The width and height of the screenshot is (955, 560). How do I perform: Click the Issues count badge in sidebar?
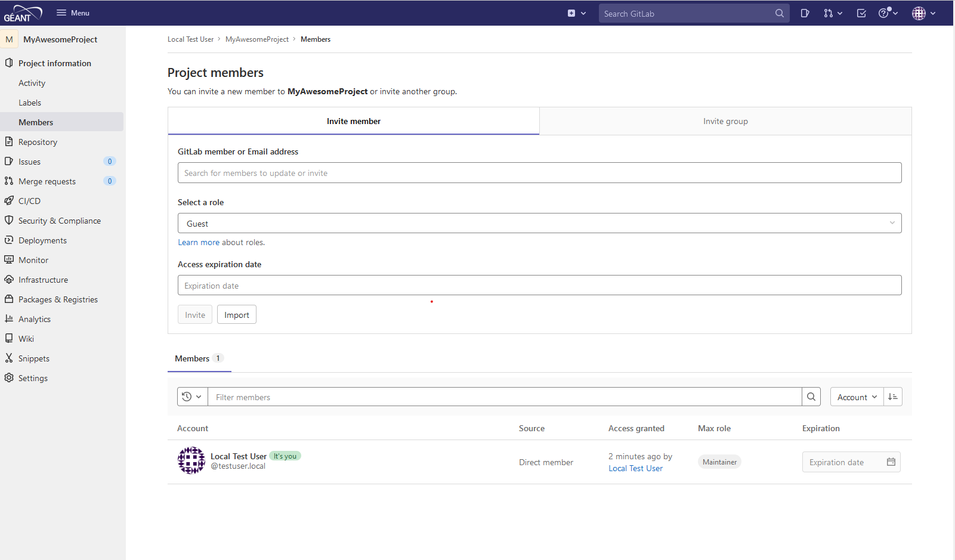[110, 161]
